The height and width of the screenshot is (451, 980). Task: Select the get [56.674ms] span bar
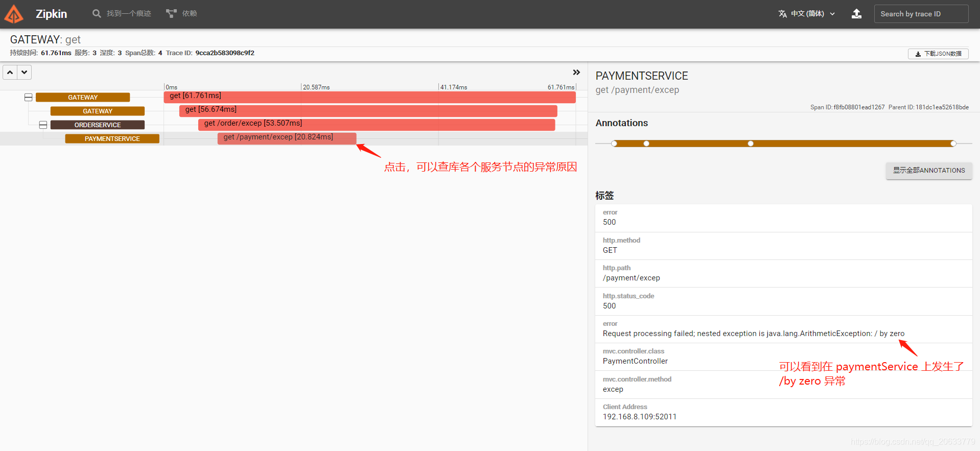(x=368, y=111)
